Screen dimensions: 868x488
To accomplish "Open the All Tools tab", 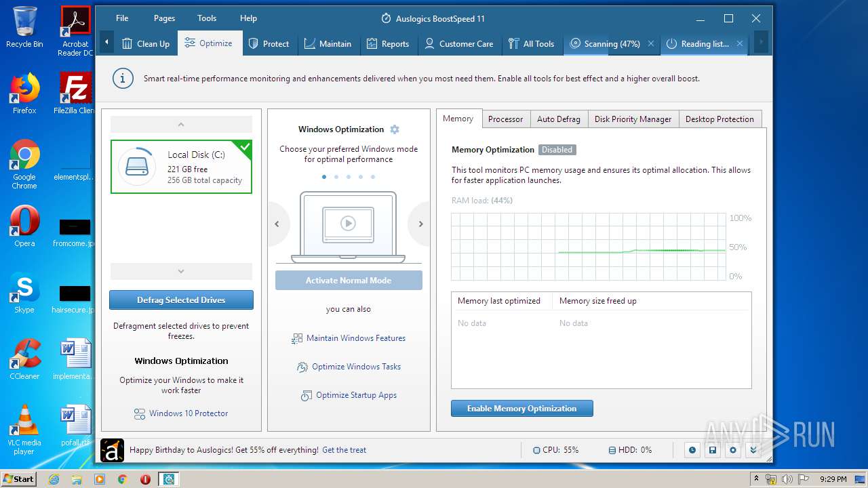I will 532,43.
